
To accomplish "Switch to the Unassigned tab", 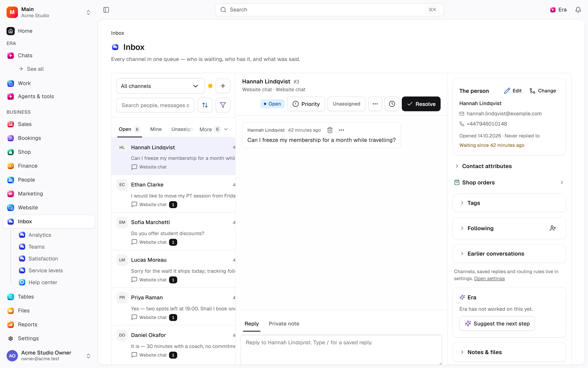I will click(182, 129).
